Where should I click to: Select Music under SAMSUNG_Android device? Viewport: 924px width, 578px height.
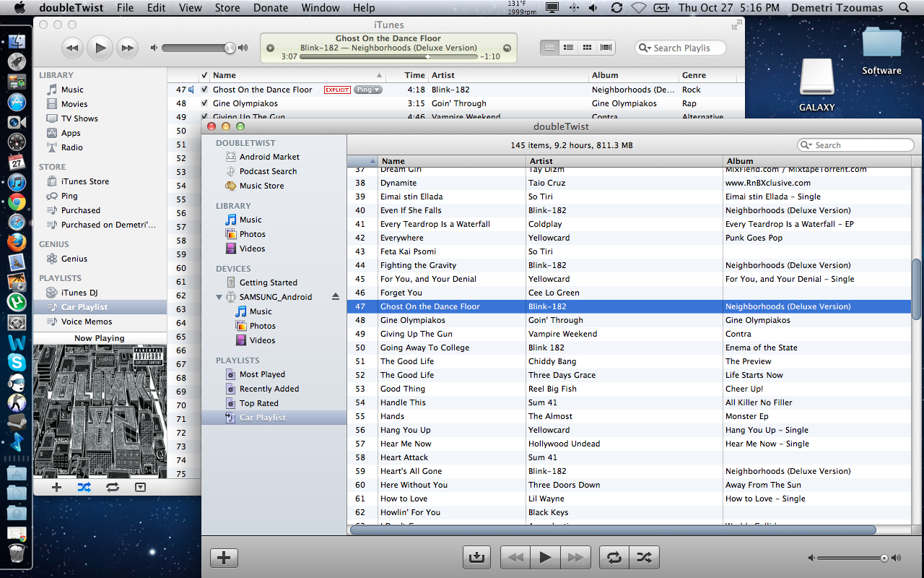pyautogui.click(x=261, y=311)
